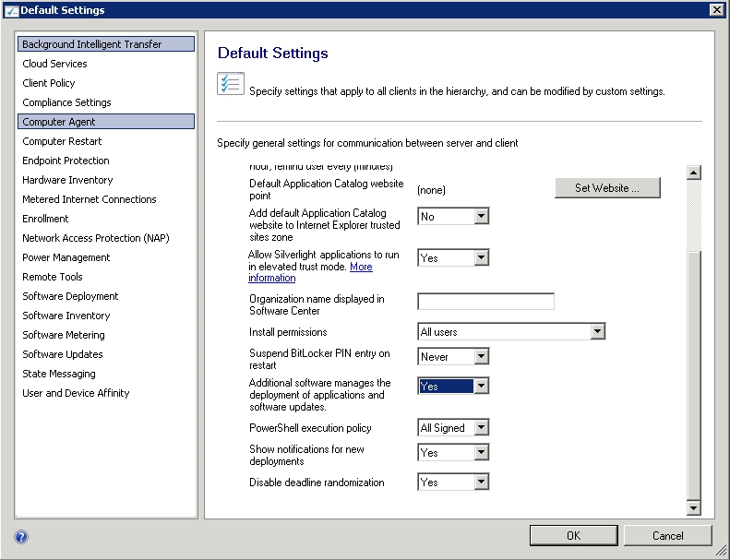This screenshot has width=730, height=560.
Task: Open the Disable deadline randomization dropdown
Action: (x=481, y=483)
